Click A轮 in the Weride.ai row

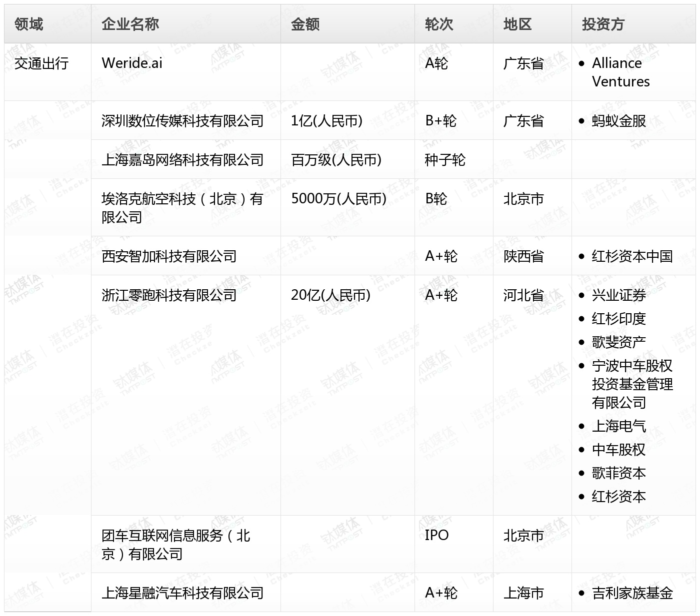tap(436, 63)
